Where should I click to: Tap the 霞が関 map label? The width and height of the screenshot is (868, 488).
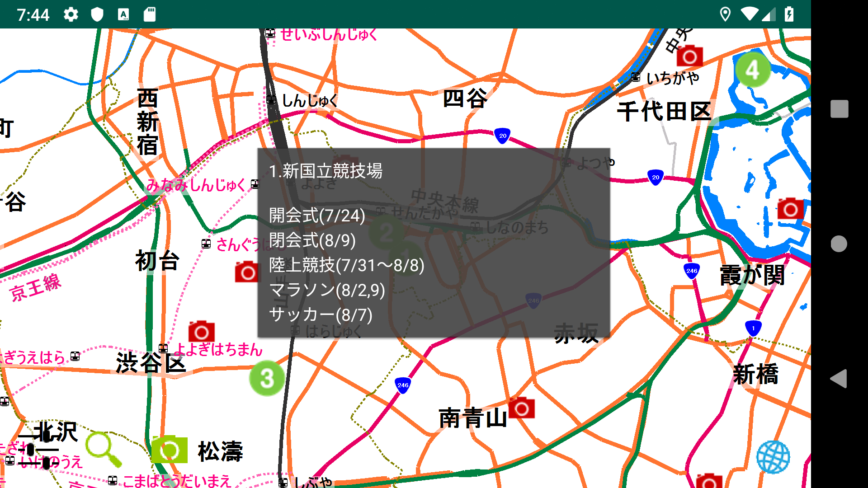(x=752, y=275)
